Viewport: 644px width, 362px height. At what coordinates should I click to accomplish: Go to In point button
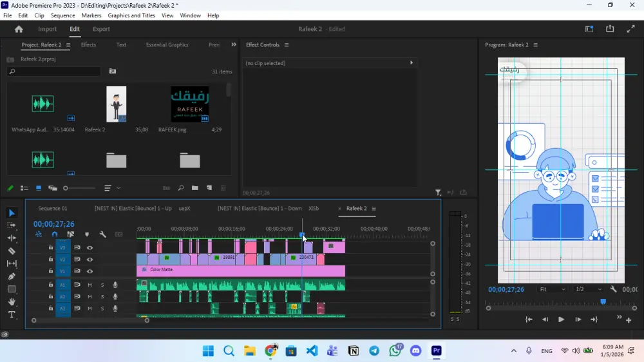coord(529,319)
